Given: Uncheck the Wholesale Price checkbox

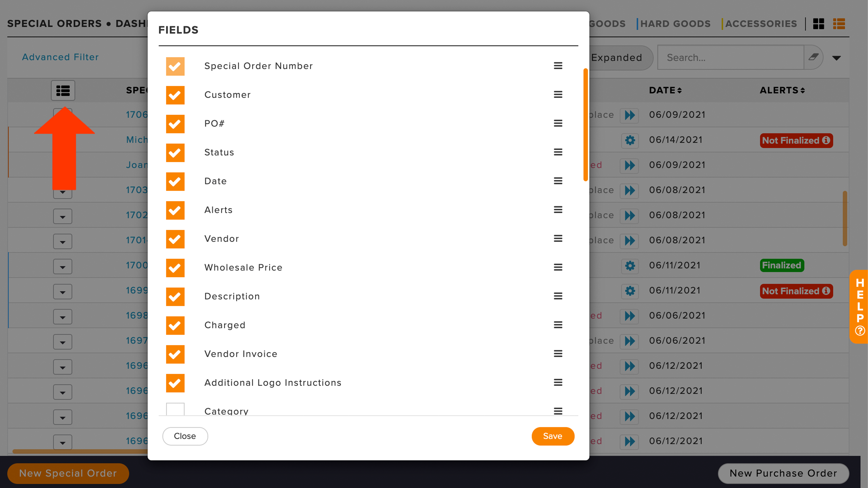Looking at the screenshot, I should pos(175,268).
